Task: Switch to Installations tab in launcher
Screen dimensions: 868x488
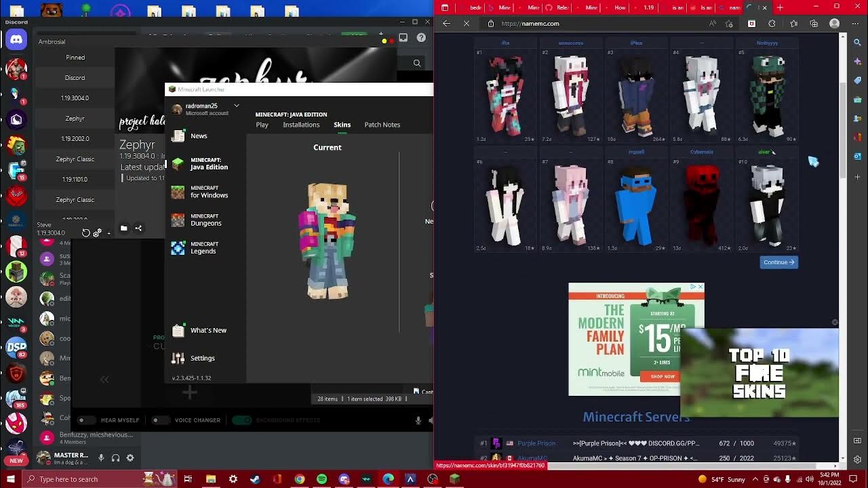Action: [x=301, y=125]
